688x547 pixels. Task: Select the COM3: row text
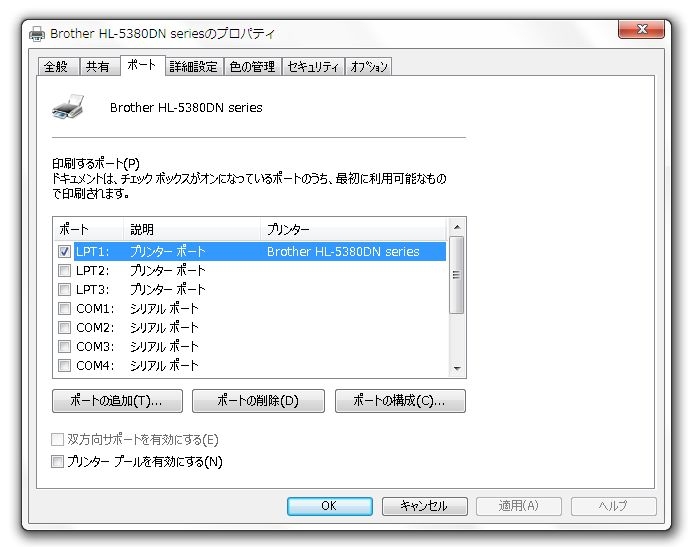coord(95,347)
